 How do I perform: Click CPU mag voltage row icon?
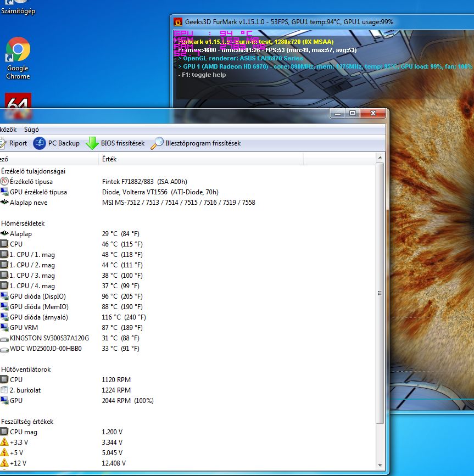click(x=4, y=432)
